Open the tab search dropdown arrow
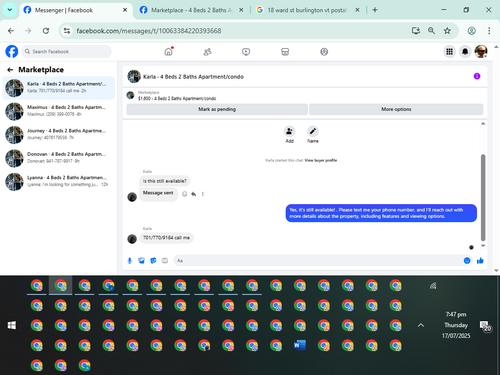This screenshot has height=375, width=500. click(10, 10)
